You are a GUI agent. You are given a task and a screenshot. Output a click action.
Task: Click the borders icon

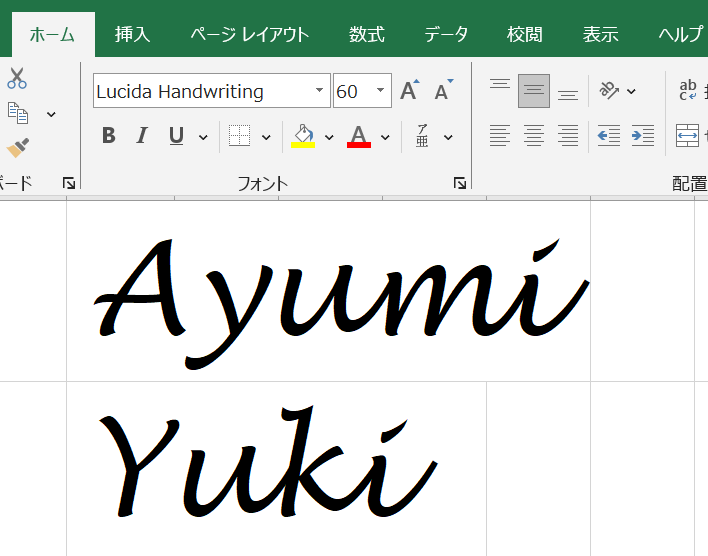(x=239, y=136)
